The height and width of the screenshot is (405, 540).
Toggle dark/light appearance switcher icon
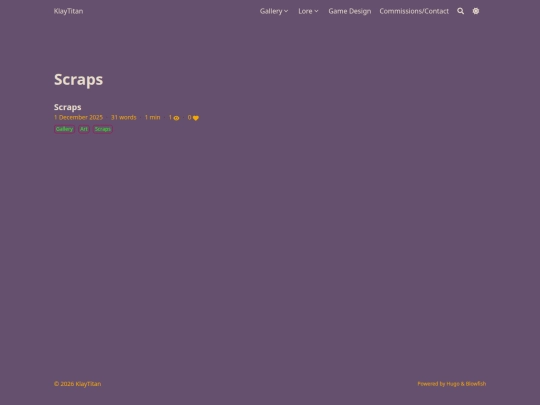(476, 11)
